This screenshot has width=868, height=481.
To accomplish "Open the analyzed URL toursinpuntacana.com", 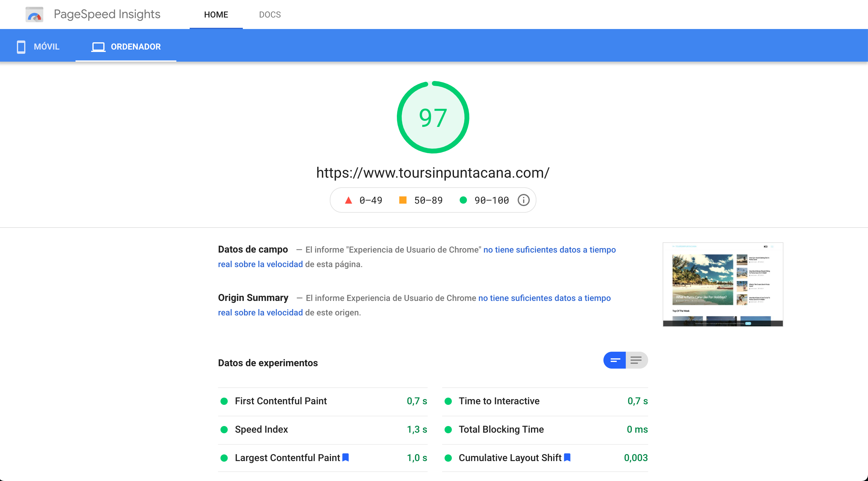I will pos(433,173).
